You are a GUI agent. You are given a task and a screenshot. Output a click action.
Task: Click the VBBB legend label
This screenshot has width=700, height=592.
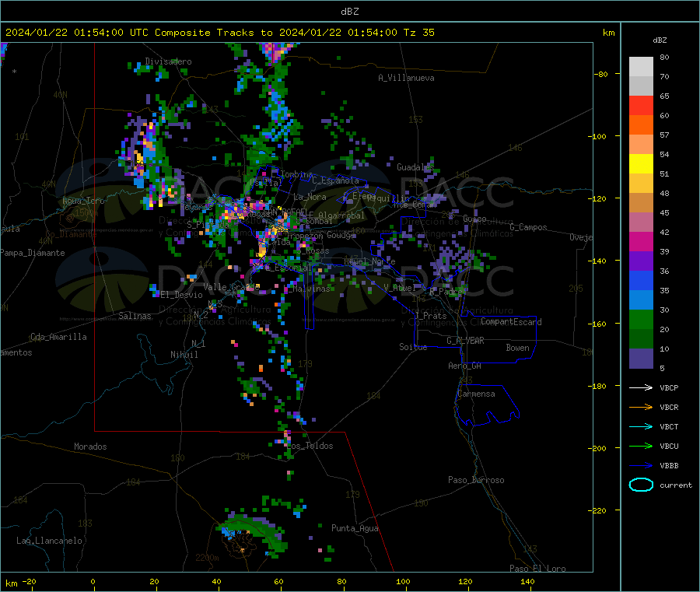coord(669,466)
